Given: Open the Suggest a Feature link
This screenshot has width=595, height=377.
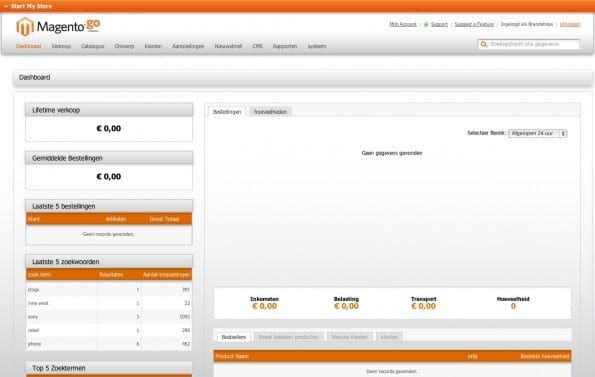Looking at the screenshot, I should [474, 24].
